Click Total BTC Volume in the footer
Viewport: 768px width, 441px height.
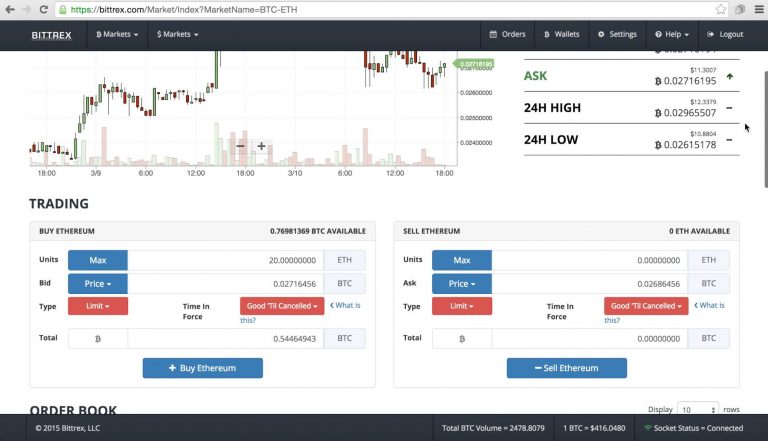[493, 428]
